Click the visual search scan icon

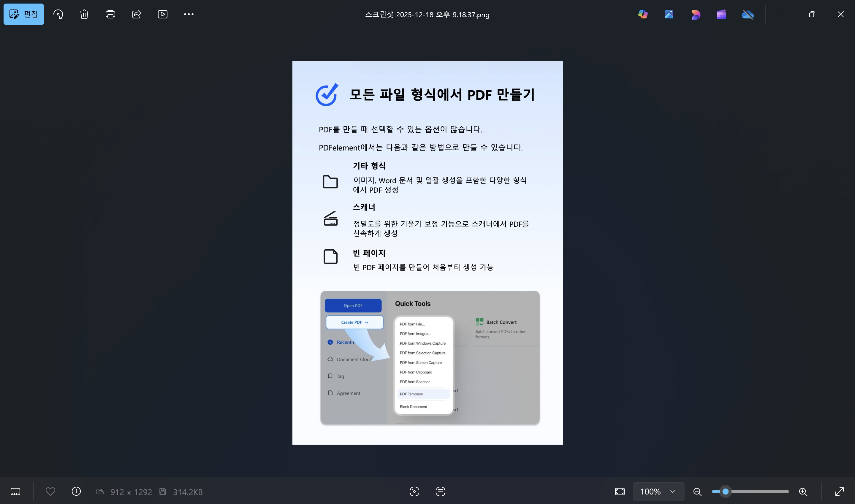[x=414, y=492]
